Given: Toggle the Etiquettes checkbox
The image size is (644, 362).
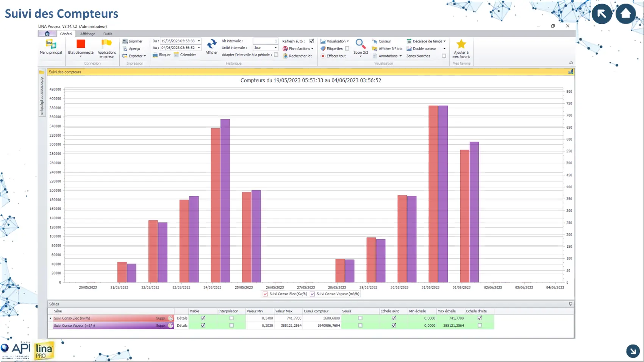Looking at the screenshot, I should [347, 48].
